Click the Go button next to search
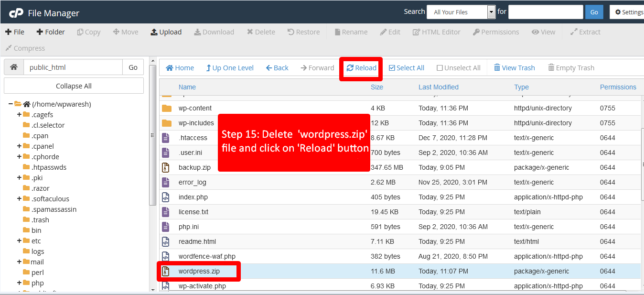The width and height of the screenshot is (644, 295). tap(594, 12)
